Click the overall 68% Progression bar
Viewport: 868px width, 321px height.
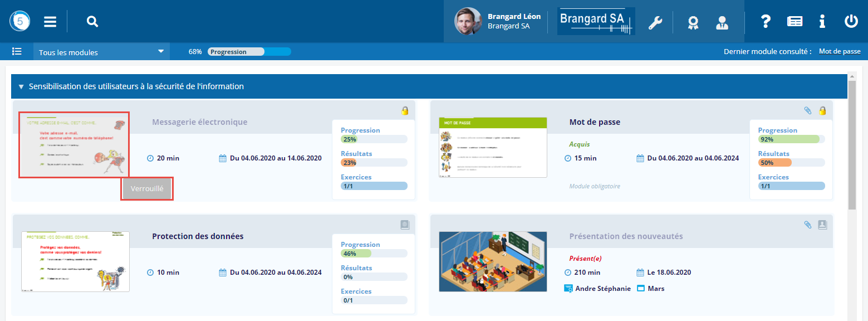[249, 52]
